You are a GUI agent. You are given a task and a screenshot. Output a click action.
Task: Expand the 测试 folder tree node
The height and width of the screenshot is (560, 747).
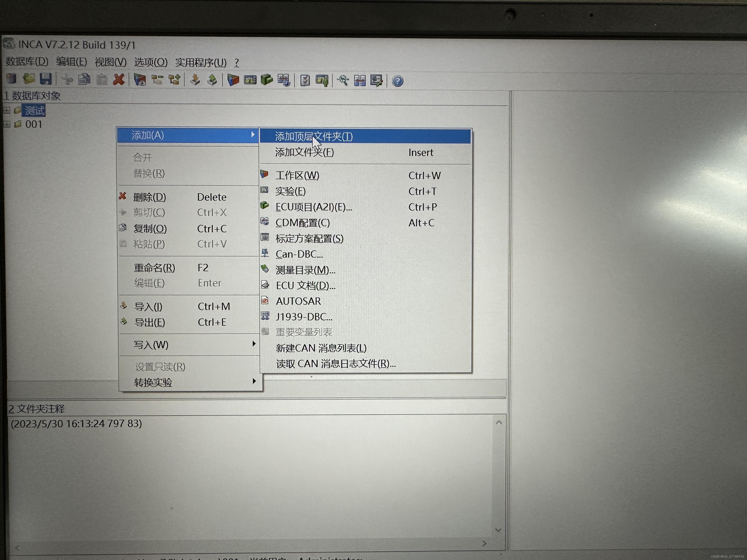coord(7,110)
